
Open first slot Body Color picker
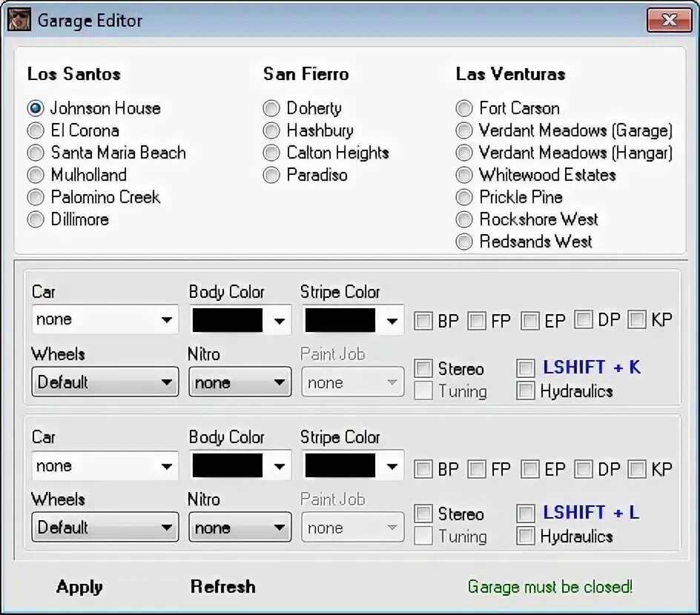click(x=240, y=320)
